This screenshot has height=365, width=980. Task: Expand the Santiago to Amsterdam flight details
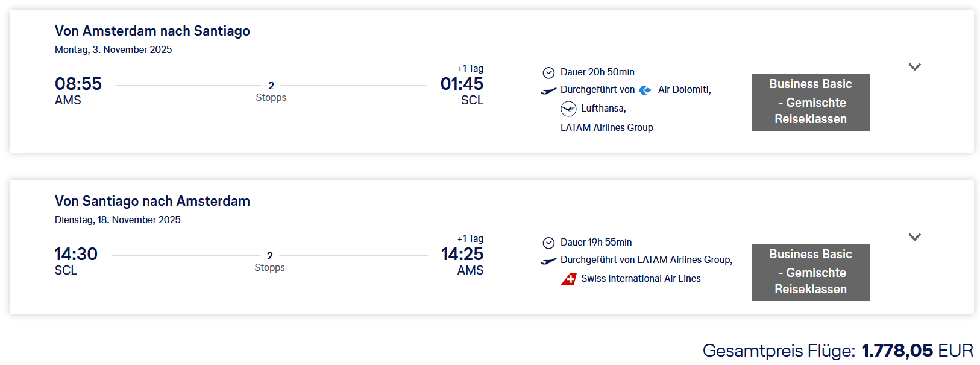914,237
